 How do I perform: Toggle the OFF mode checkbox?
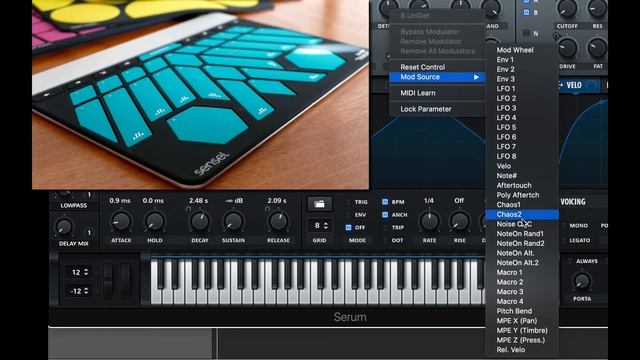[x=349, y=227]
